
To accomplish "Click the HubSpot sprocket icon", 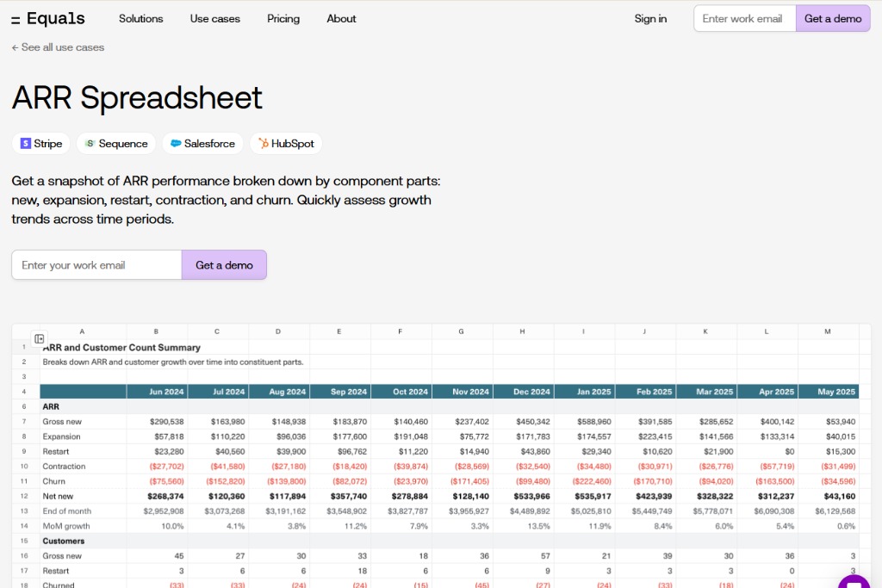I will click(264, 144).
